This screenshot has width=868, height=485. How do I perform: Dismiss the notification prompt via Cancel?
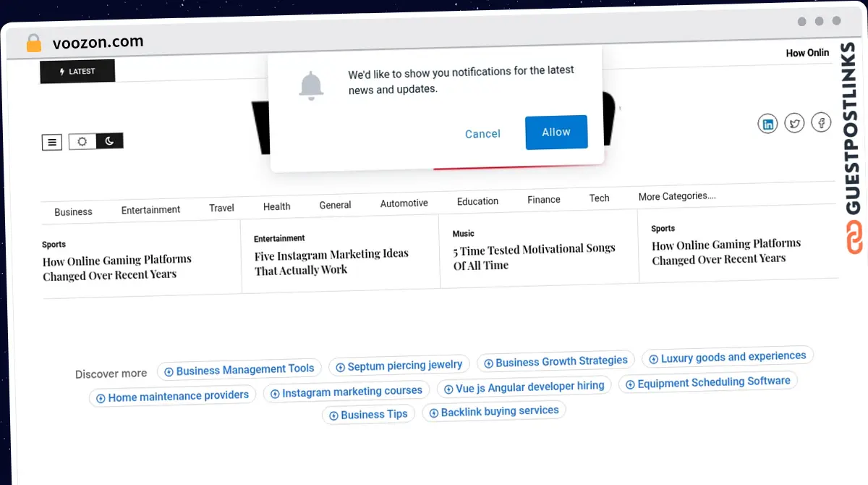pos(482,134)
